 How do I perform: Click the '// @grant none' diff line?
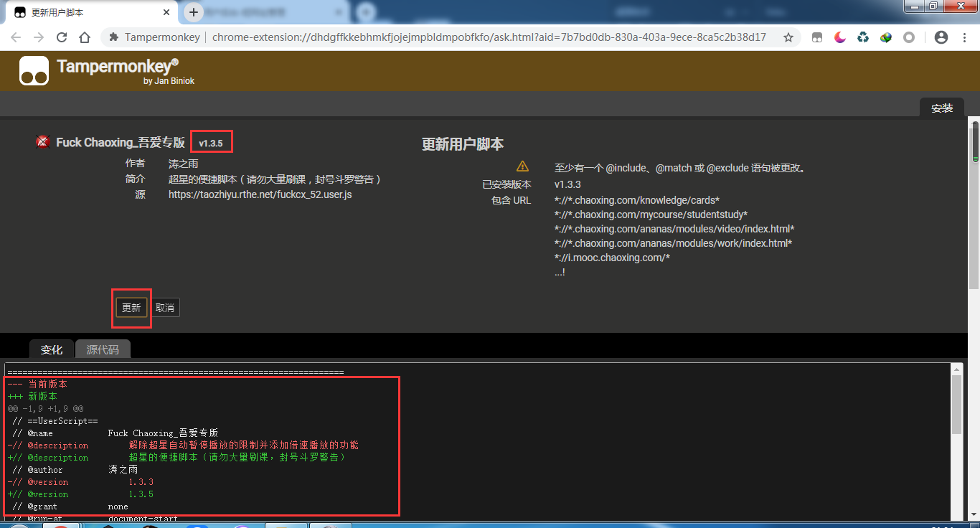pos(70,506)
